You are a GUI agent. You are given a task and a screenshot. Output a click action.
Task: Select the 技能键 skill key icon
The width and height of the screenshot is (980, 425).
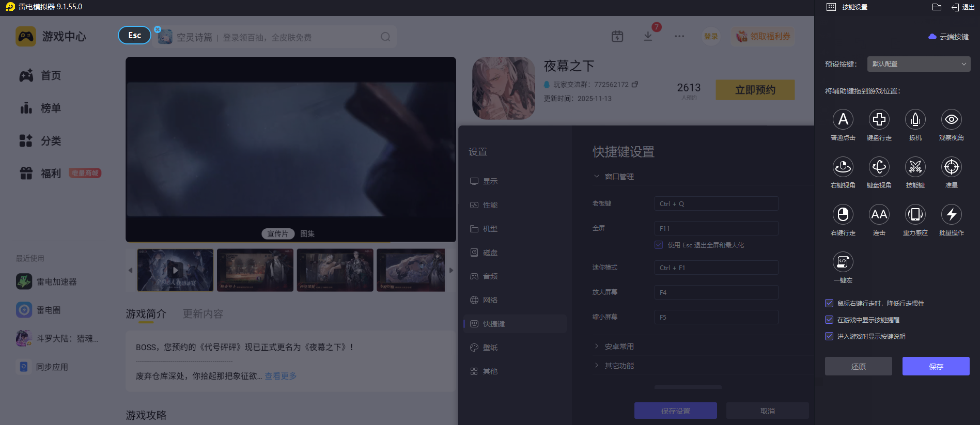pos(915,167)
